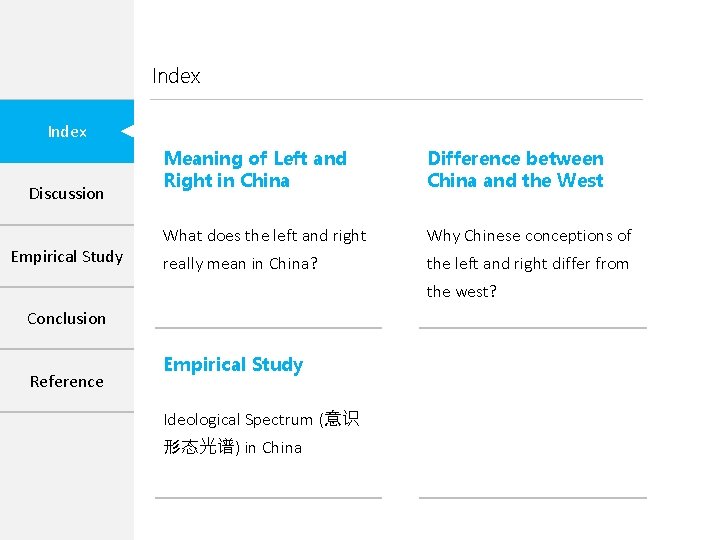Screen dimensions: 720x540
Task: Click the white arrow pointer on Index tab
Action: click(x=127, y=131)
